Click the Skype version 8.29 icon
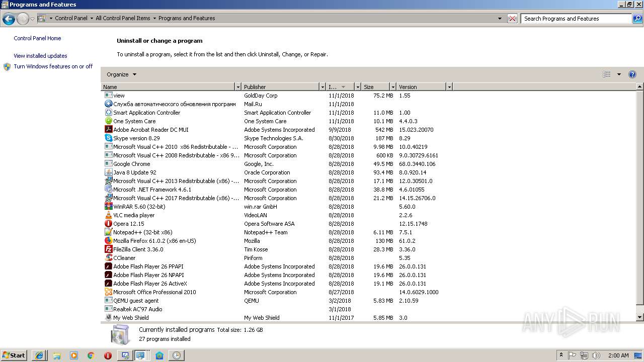The width and height of the screenshot is (644, 362). [108, 138]
